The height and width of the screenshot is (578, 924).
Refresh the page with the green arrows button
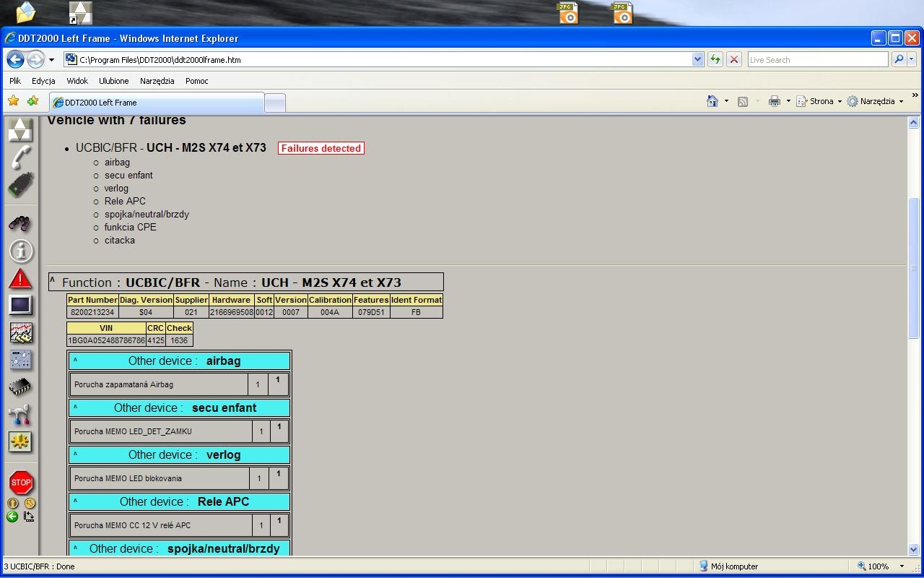[715, 59]
